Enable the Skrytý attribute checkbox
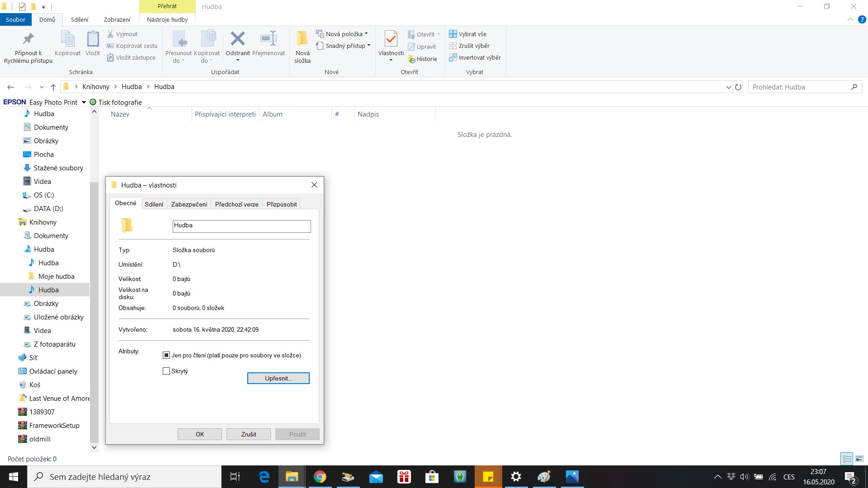 (166, 371)
